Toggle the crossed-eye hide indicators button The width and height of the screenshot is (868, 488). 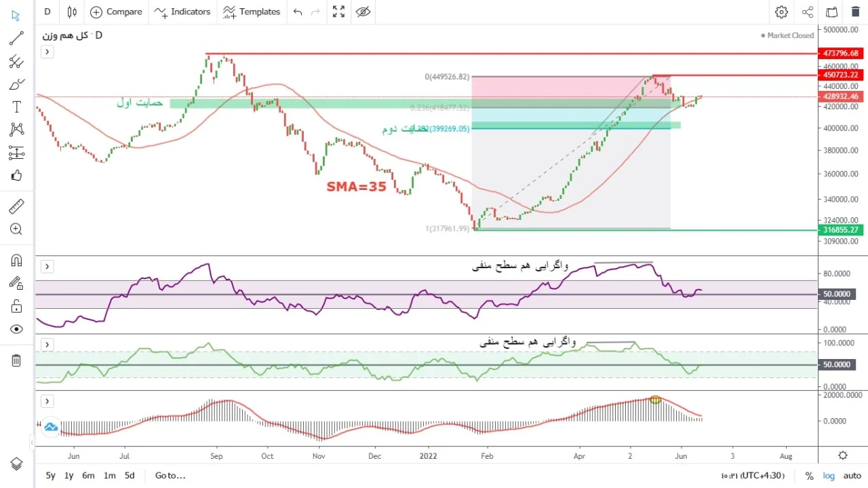(363, 12)
